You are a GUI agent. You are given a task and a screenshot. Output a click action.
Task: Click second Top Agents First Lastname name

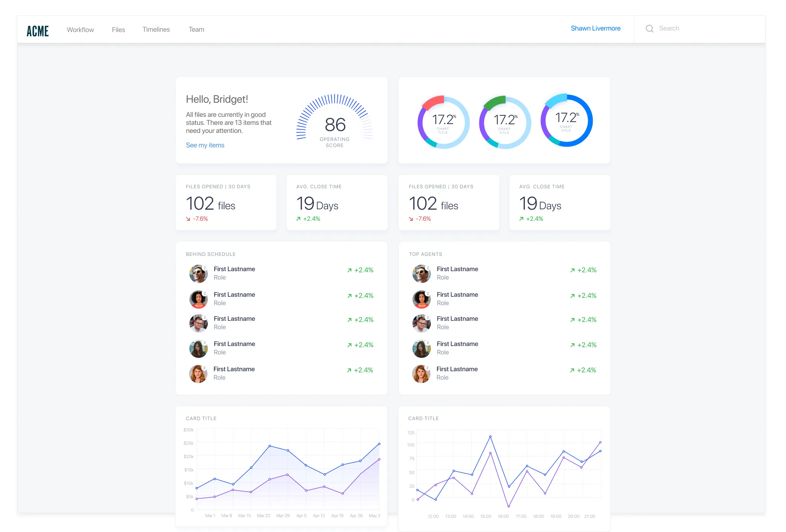pos(458,294)
